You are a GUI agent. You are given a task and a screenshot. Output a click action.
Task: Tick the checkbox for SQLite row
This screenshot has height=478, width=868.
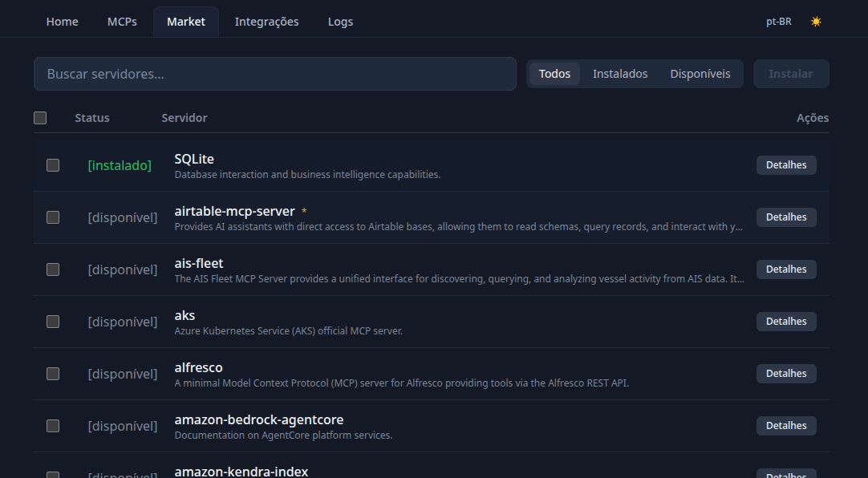pos(53,165)
